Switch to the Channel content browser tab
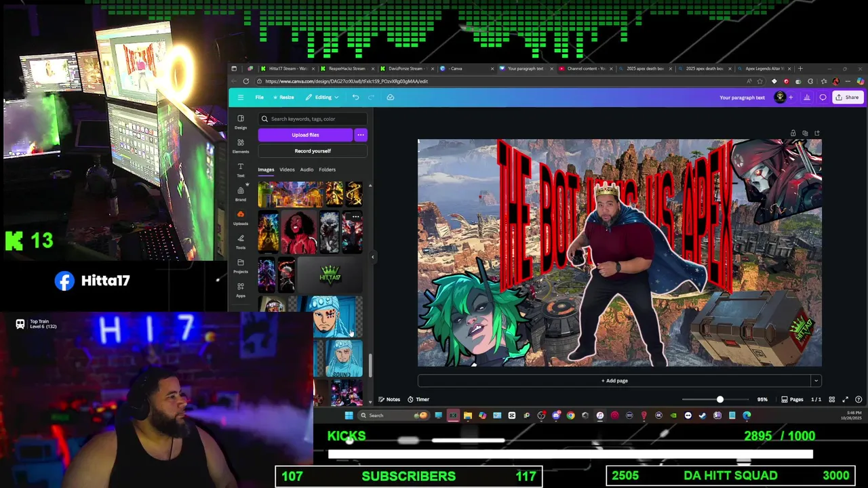The width and height of the screenshot is (868, 488). pyautogui.click(x=586, y=68)
